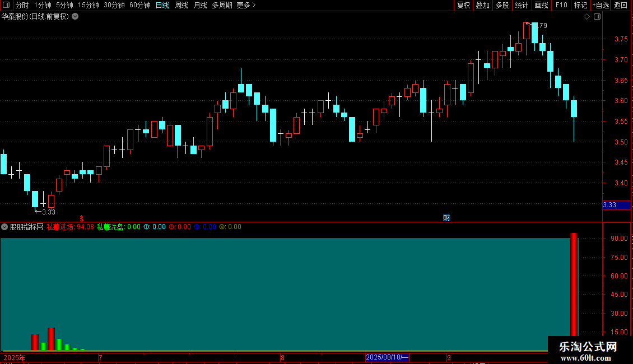633x364 pixels.
Task: Open the 复权 adjustment menu
Action: click(x=463, y=5)
